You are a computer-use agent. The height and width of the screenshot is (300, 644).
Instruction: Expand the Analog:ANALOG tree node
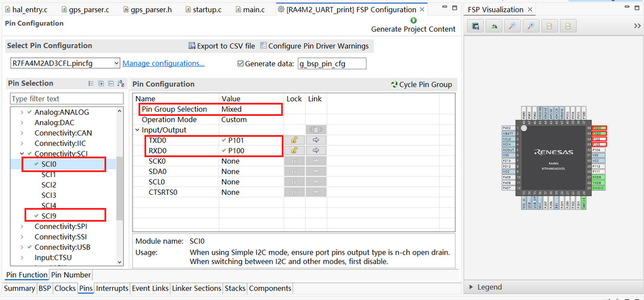[x=21, y=112]
